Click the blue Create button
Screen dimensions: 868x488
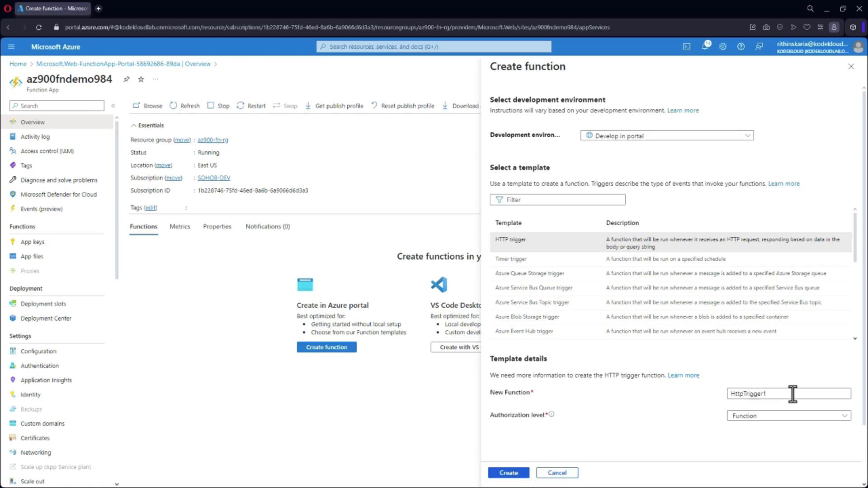tap(508, 473)
